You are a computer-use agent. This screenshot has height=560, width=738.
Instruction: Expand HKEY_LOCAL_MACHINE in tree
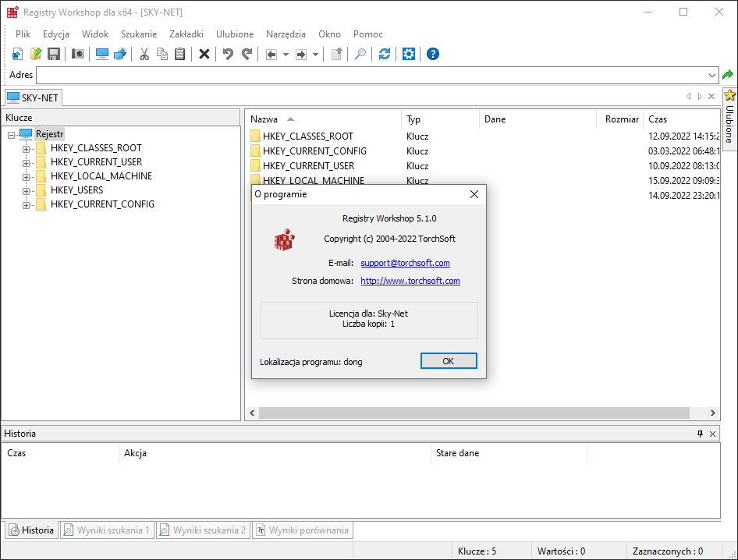point(26,177)
